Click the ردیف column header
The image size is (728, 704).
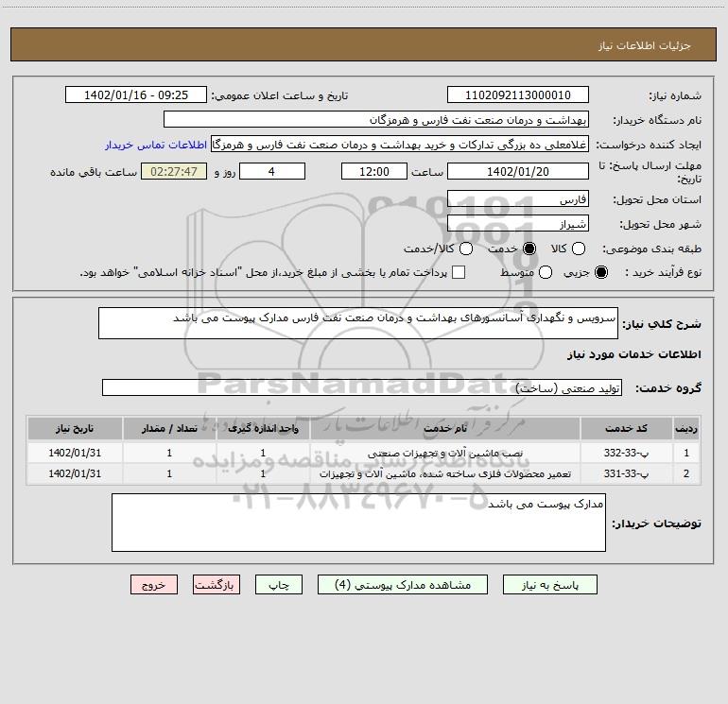click(686, 428)
